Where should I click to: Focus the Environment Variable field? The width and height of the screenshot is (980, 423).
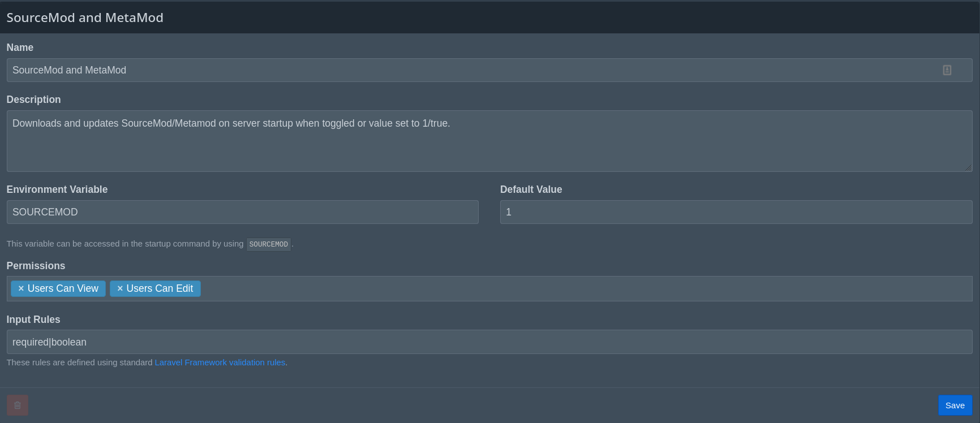coord(243,212)
